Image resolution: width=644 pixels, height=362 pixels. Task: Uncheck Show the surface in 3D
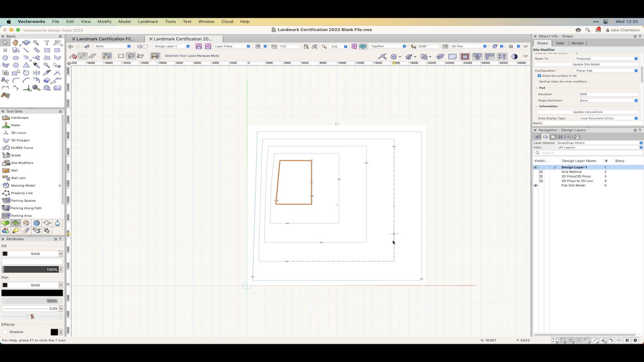[x=539, y=76]
